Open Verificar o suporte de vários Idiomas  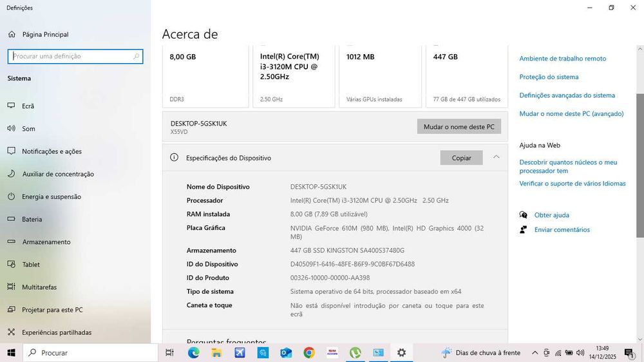(572, 184)
